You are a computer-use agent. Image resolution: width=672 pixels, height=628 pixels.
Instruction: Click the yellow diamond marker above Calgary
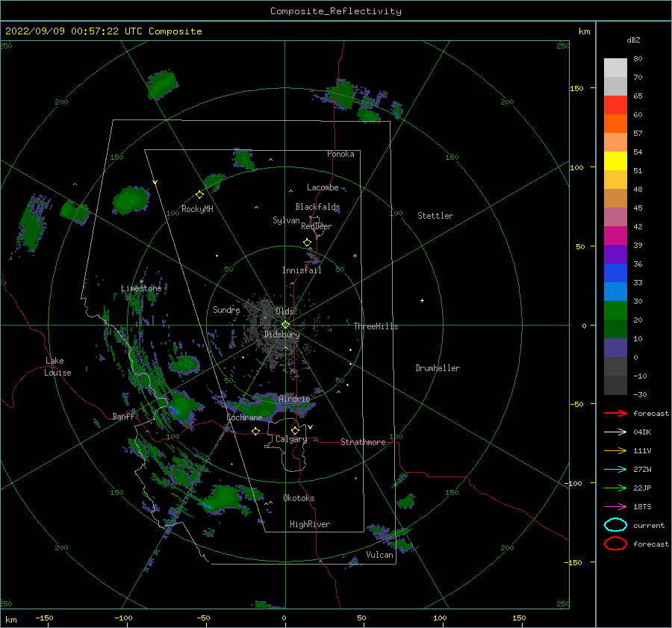click(x=295, y=430)
